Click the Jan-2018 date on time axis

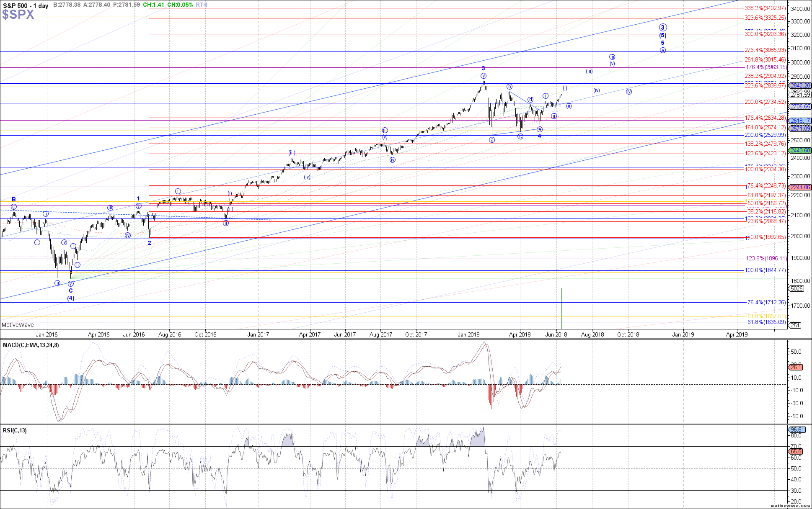click(x=468, y=334)
